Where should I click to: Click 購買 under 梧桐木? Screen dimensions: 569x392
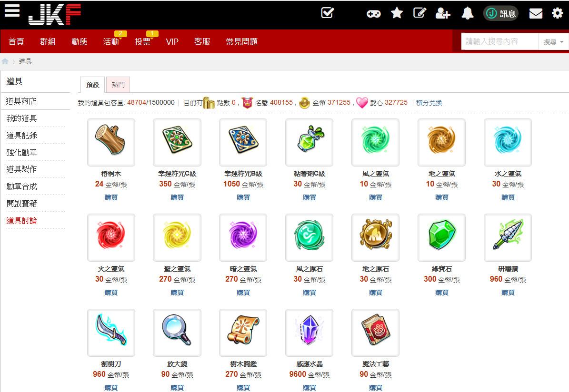pyautogui.click(x=111, y=197)
